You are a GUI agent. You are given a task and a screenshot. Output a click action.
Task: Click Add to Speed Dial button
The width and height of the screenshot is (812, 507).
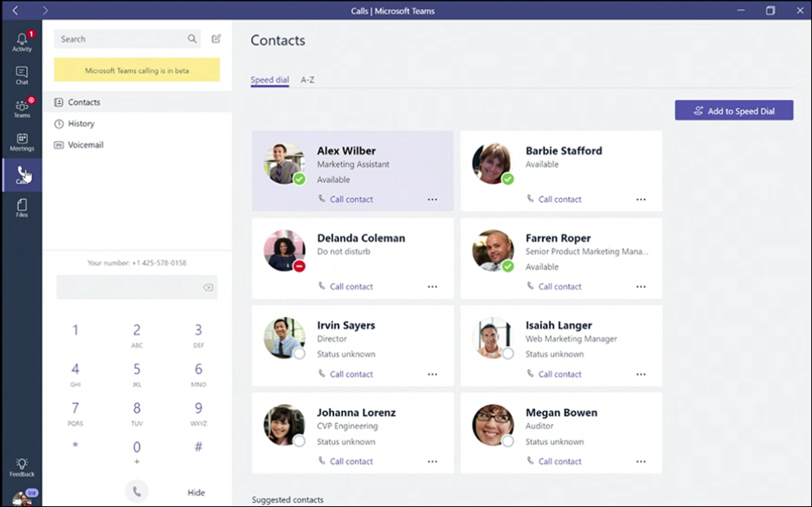point(734,110)
